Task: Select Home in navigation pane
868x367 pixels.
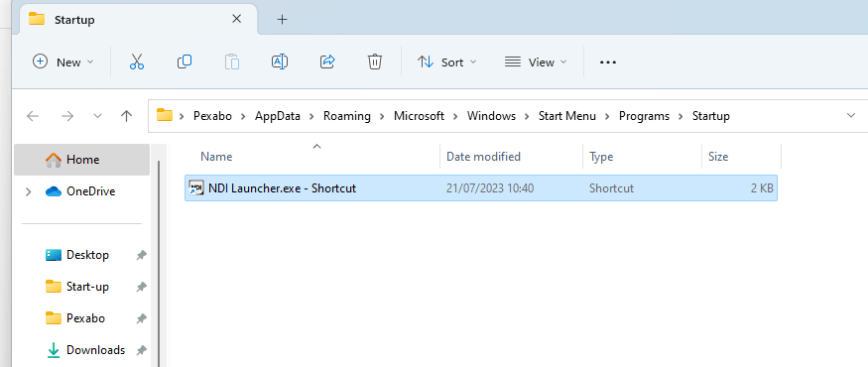Action: point(82,160)
